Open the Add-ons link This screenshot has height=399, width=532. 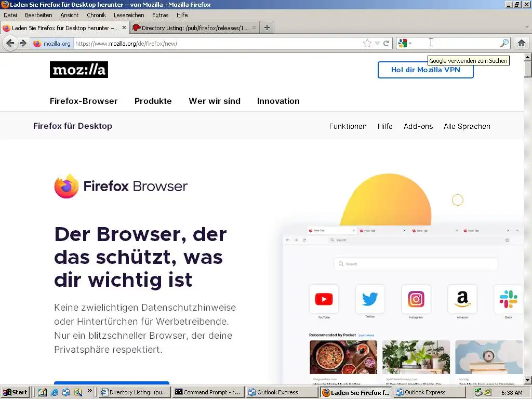point(418,126)
